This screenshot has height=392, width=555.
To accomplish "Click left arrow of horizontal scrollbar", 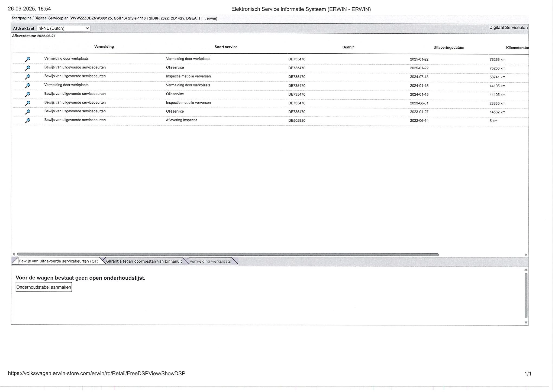I will click(x=14, y=254).
